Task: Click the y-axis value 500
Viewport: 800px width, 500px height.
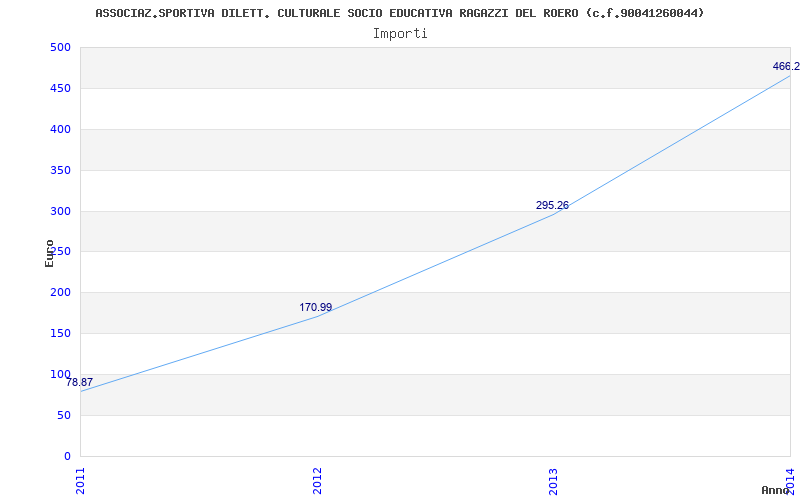Action: click(60, 47)
